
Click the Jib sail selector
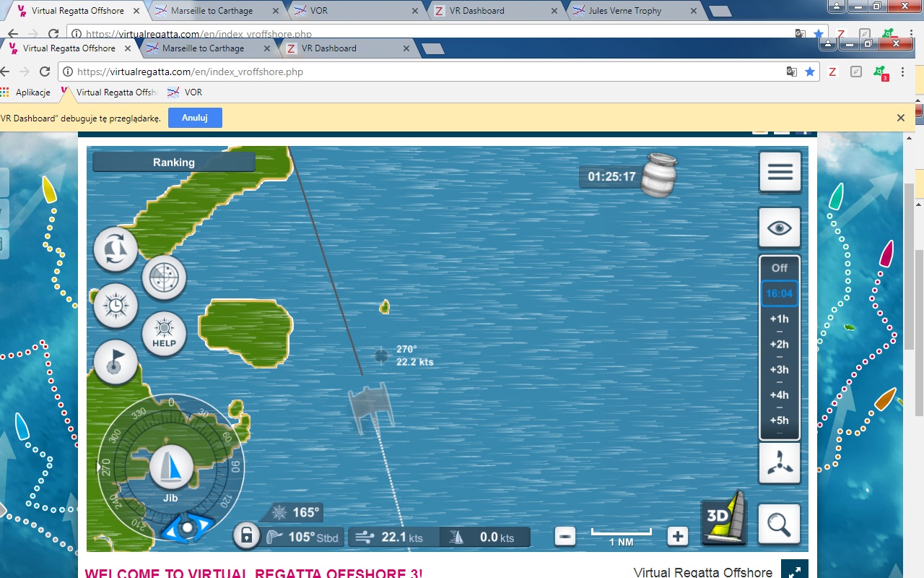(x=171, y=467)
